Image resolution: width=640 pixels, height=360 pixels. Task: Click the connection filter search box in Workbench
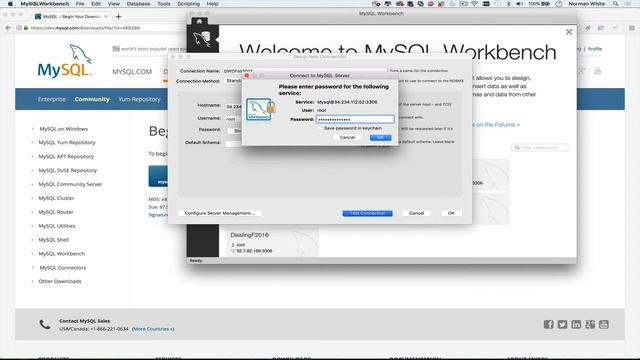tap(540, 147)
